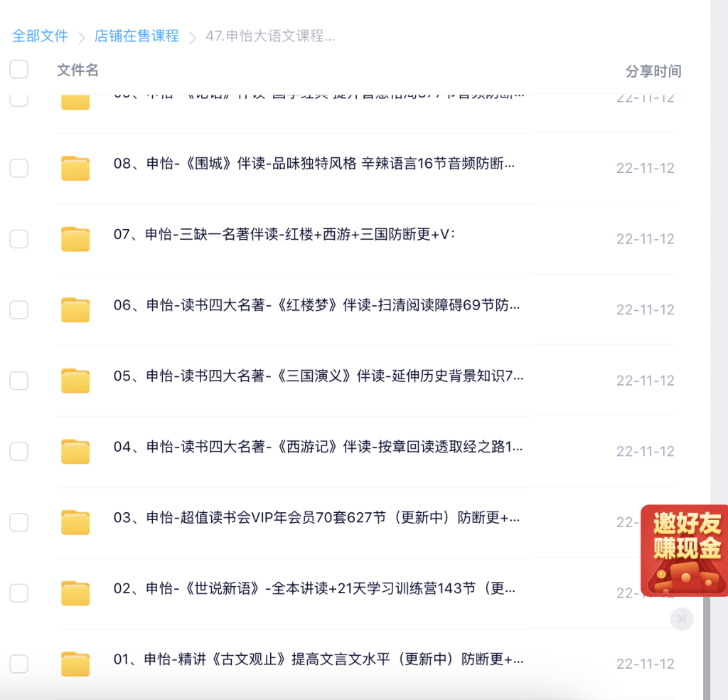Open folder 07、申怡-三缺一名著伴读-红楼+西游+三国
Screen dimensions: 728x700
coord(284,234)
